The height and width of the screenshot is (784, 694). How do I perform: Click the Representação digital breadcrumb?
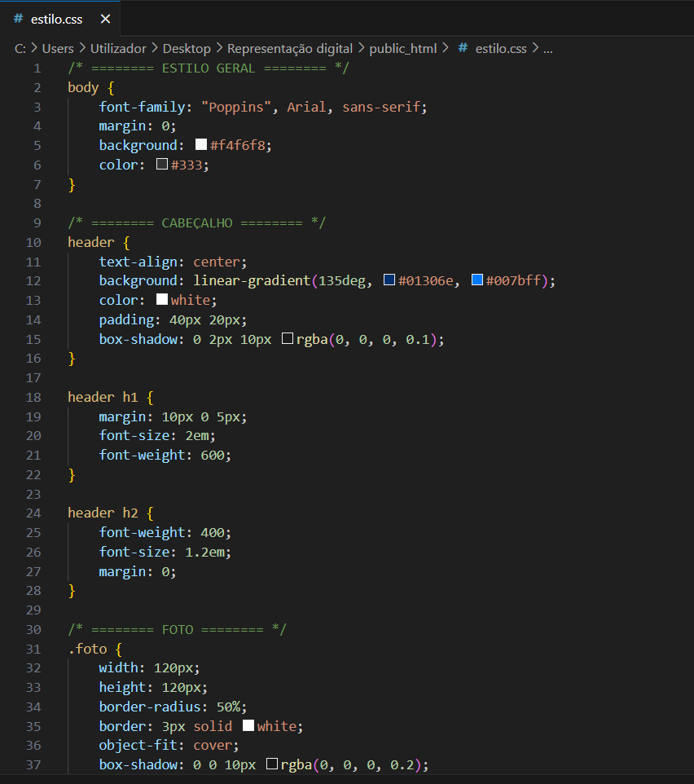[x=289, y=48]
